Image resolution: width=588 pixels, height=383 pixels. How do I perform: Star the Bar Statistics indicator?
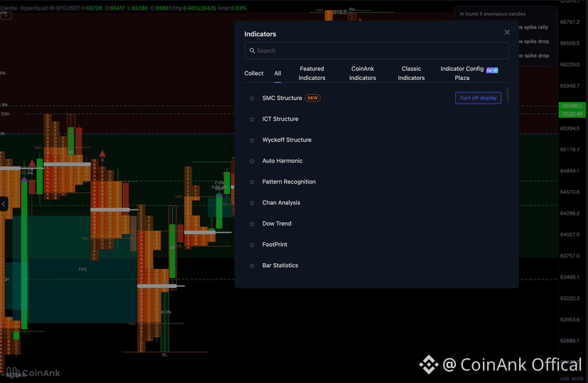click(x=252, y=266)
